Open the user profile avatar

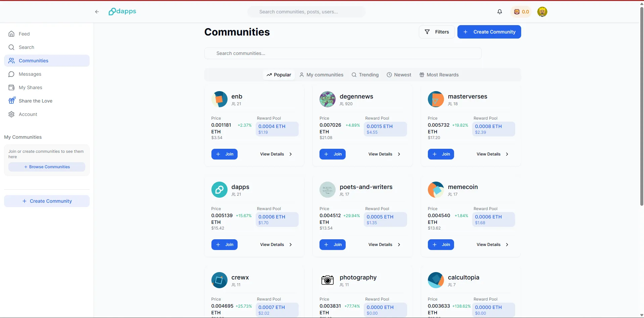pyautogui.click(x=542, y=12)
